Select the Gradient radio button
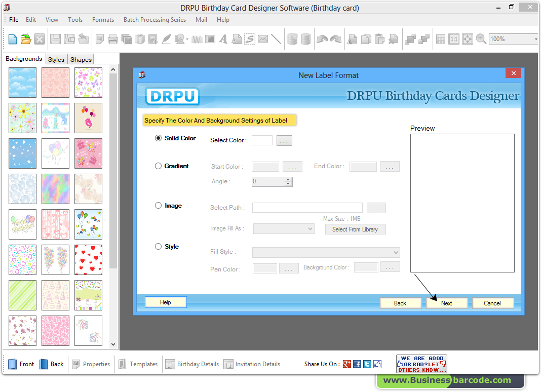Viewport: 541px width, 392px height. [x=158, y=166]
